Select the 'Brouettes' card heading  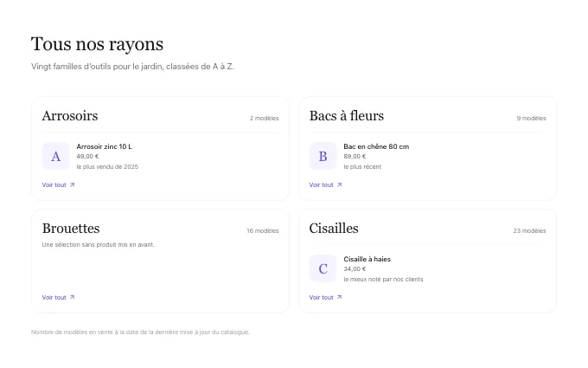click(71, 229)
